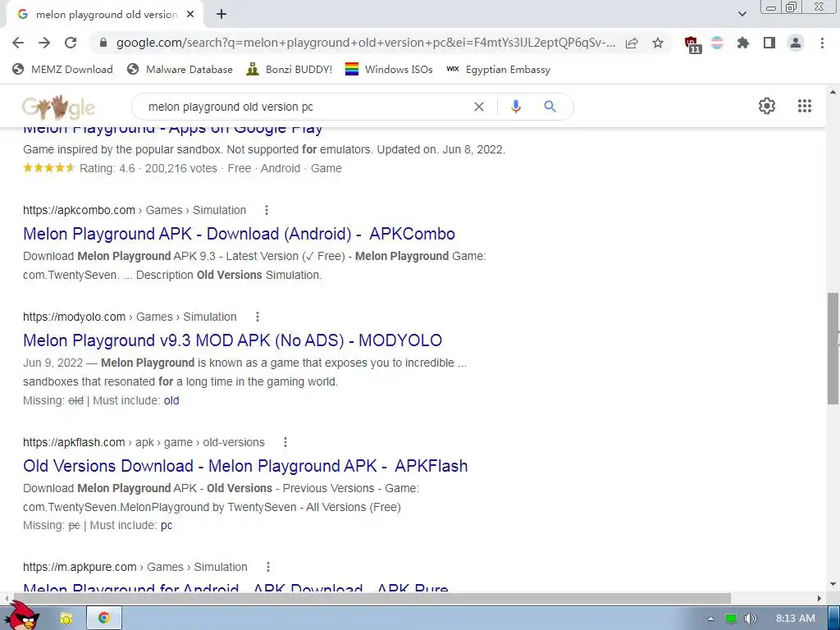Click the apkcombo.com breadcrumb URL
The width and height of the screenshot is (840, 630).
pyautogui.click(x=135, y=210)
